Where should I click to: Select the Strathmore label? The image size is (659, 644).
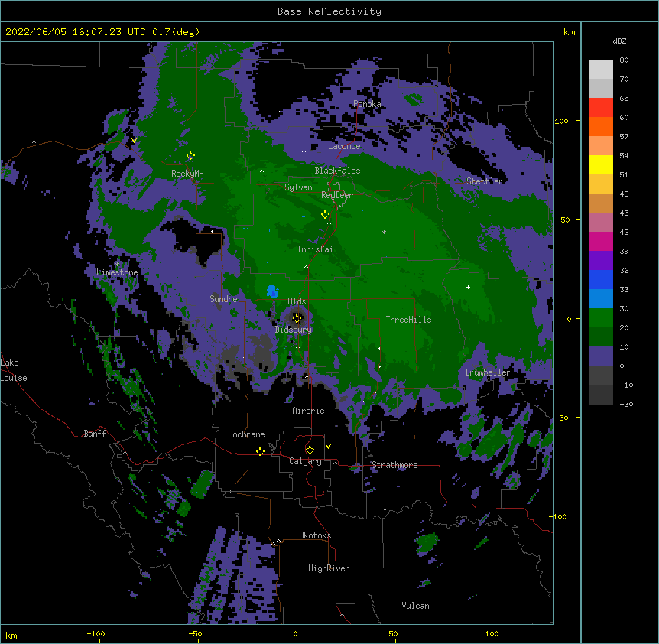(x=394, y=465)
